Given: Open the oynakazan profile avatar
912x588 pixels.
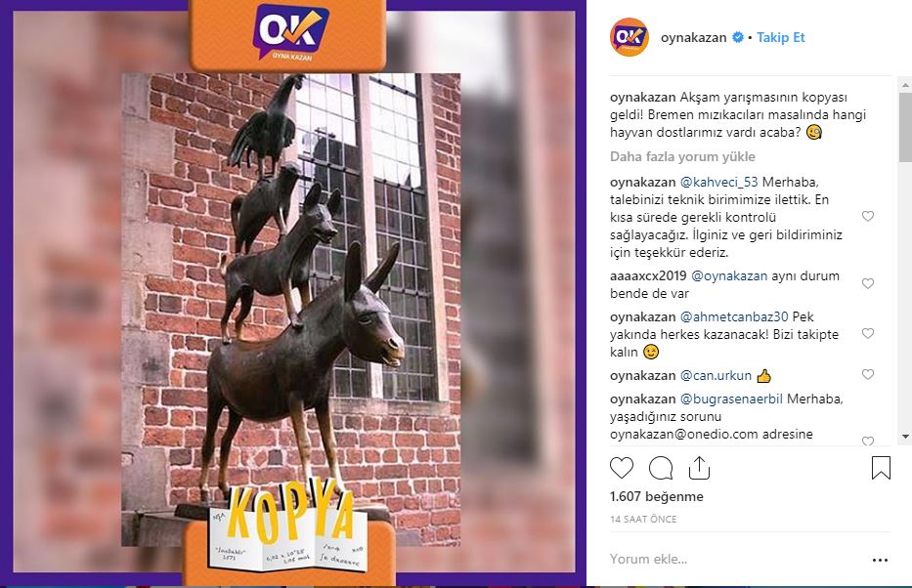Looking at the screenshot, I should (629, 37).
